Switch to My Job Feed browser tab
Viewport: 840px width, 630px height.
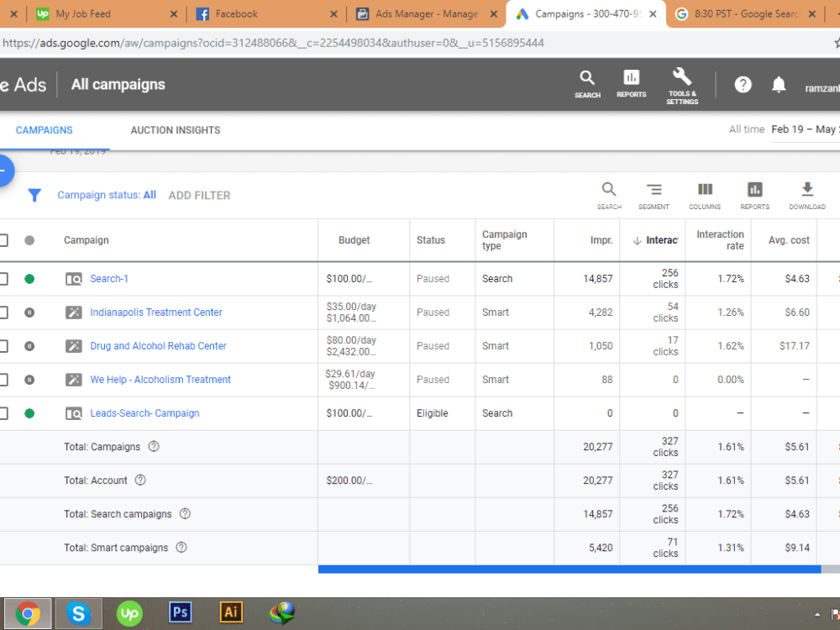pos(106,14)
